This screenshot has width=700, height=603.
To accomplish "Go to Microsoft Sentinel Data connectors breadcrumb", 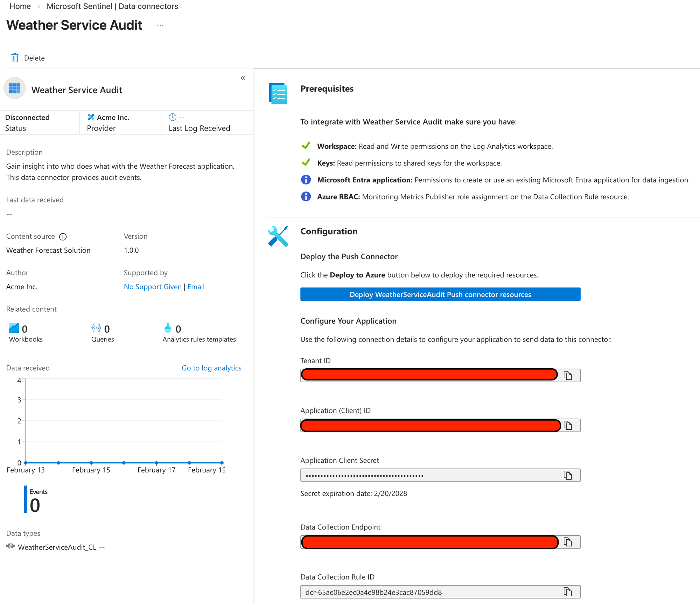I will point(112,6).
